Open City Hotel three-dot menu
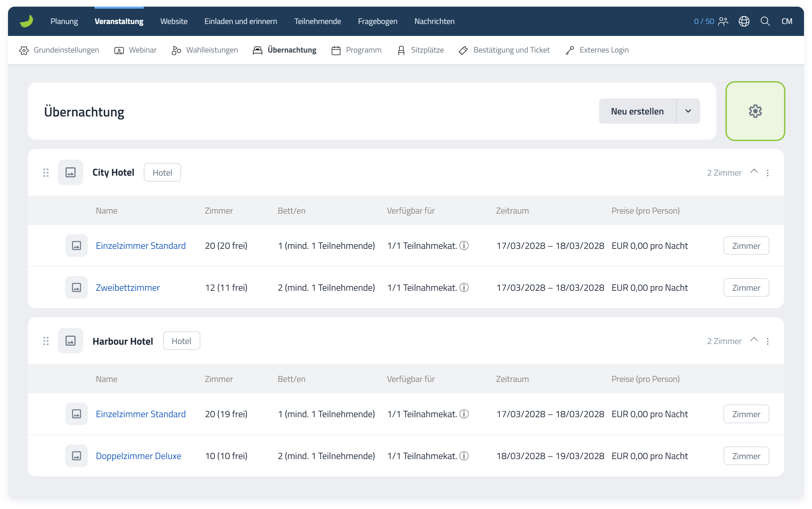This screenshot has width=812, height=509. click(767, 173)
